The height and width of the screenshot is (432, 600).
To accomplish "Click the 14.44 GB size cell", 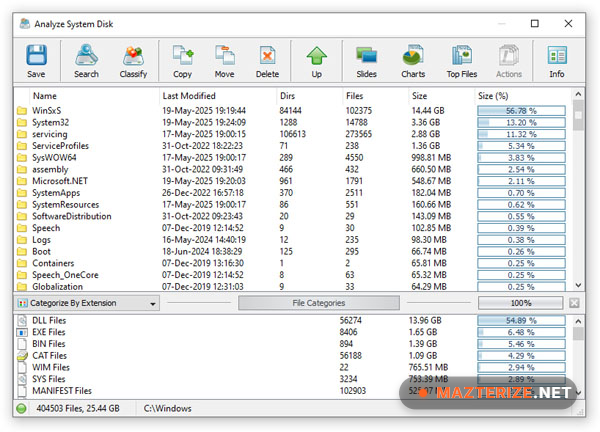I will click(x=428, y=111).
